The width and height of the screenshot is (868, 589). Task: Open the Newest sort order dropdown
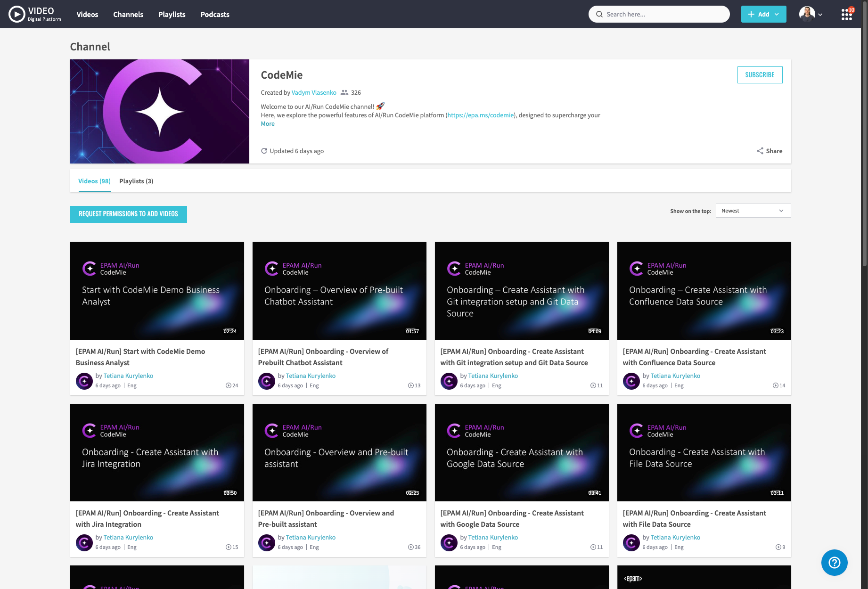pyautogui.click(x=753, y=211)
